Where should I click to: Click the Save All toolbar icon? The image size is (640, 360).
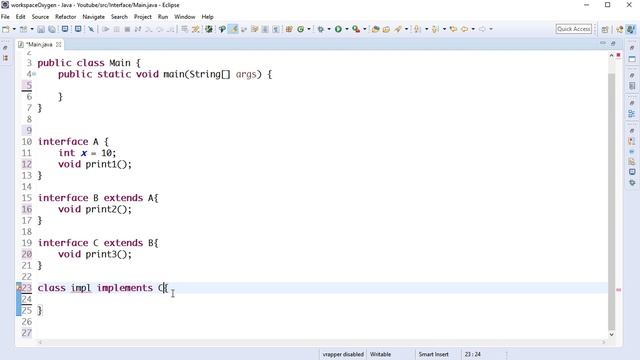pos(52,29)
